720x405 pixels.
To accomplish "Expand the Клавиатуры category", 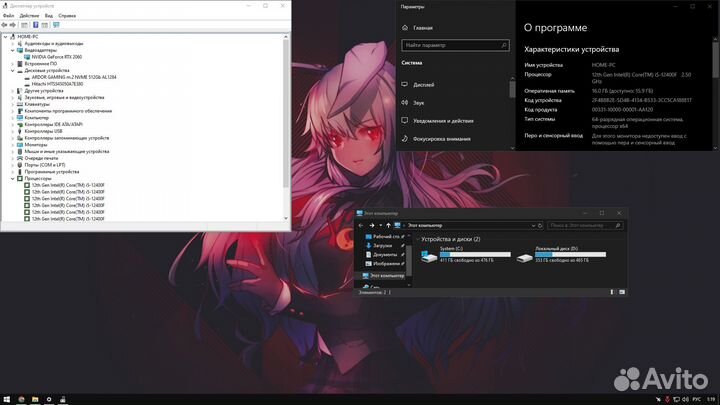I will coord(13,104).
